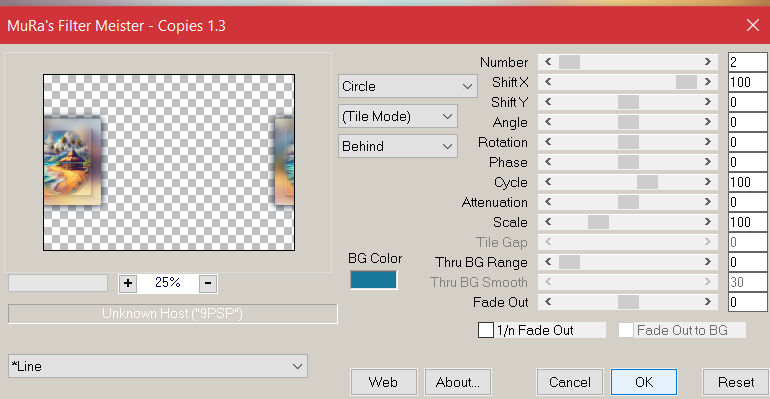
Task: Increase Angle slider right arrow
Action: (708, 122)
